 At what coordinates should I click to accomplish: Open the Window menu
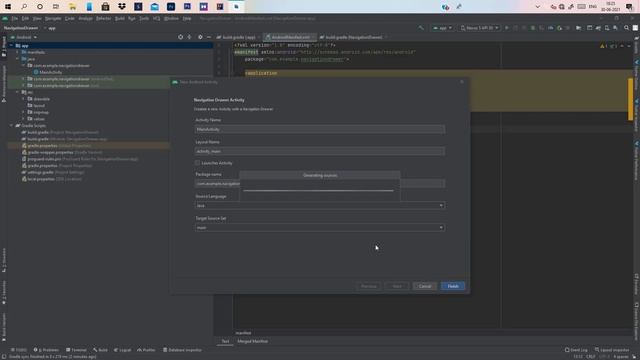171,18
